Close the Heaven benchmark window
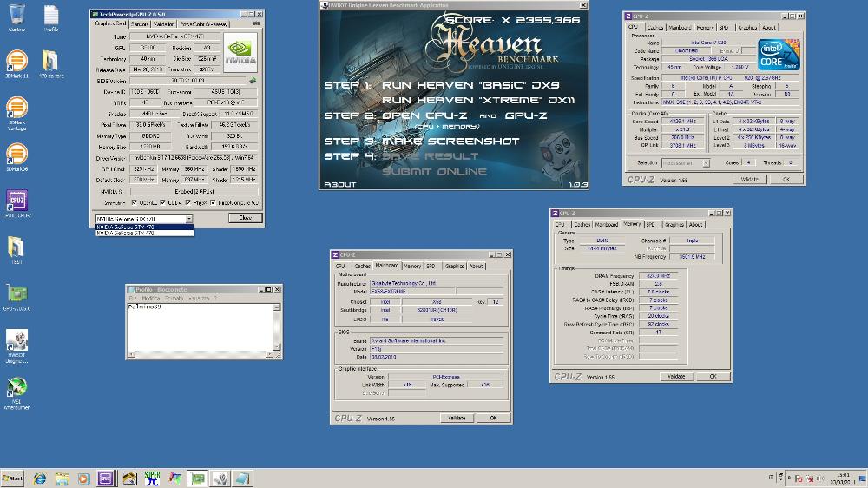The image size is (868, 488). tap(583, 5)
